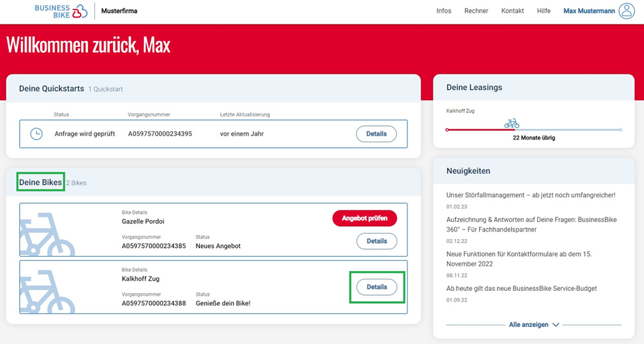Image resolution: width=644 pixels, height=344 pixels.
Task: Click the vor einem Jahr update text
Action: [x=242, y=134]
